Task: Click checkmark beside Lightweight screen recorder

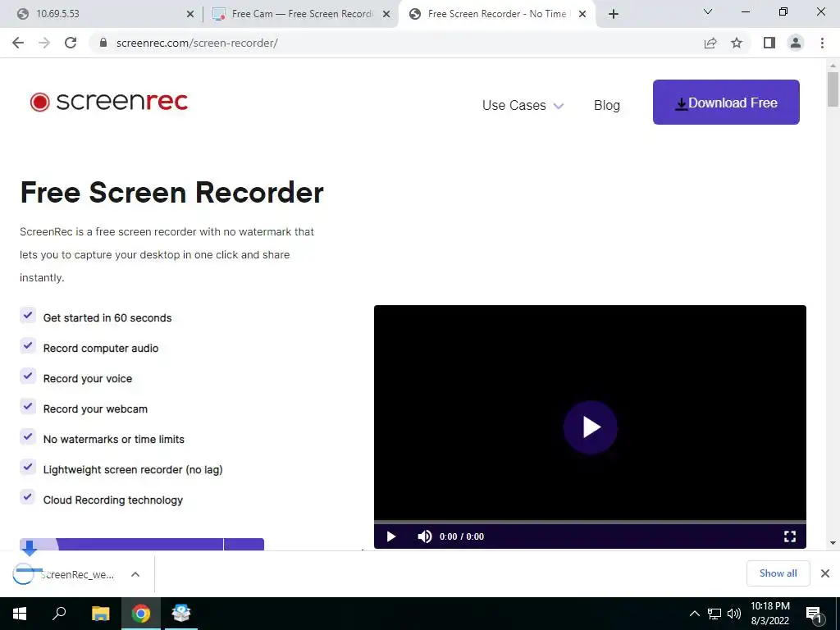Action: (27, 467)
